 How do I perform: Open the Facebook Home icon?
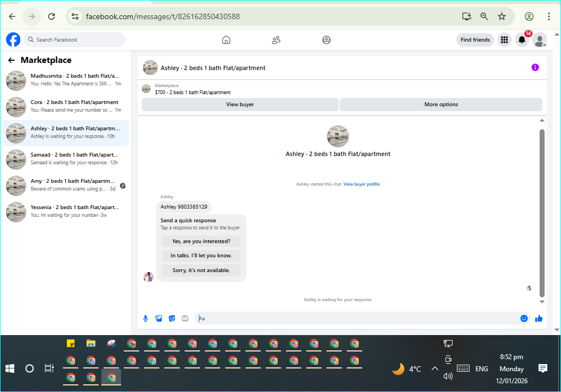pos(226,40)
